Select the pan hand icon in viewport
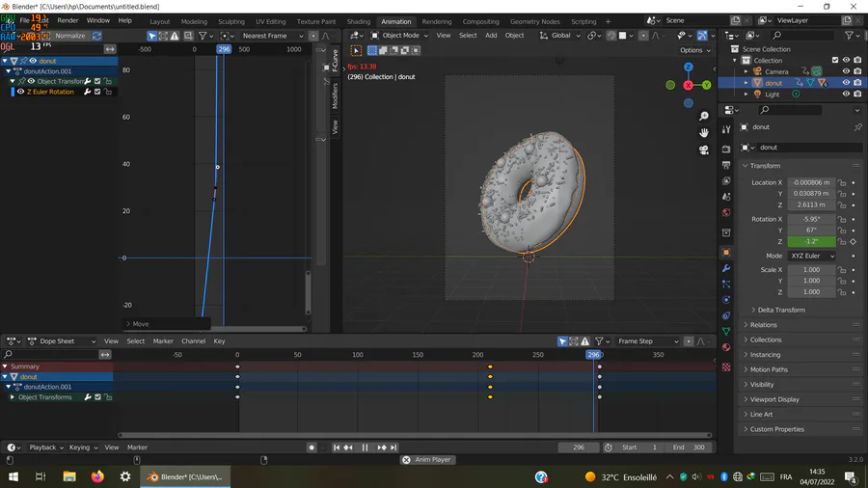The image size is (868, 488). pyautogui.click(x=704, y=131)
